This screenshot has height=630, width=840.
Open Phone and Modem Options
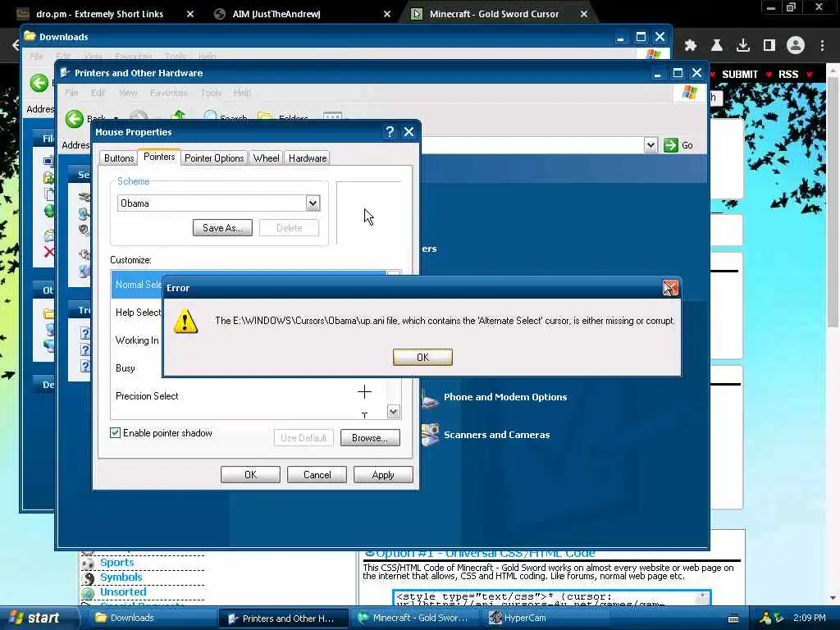pyautogui.click(x=505, y=397)
